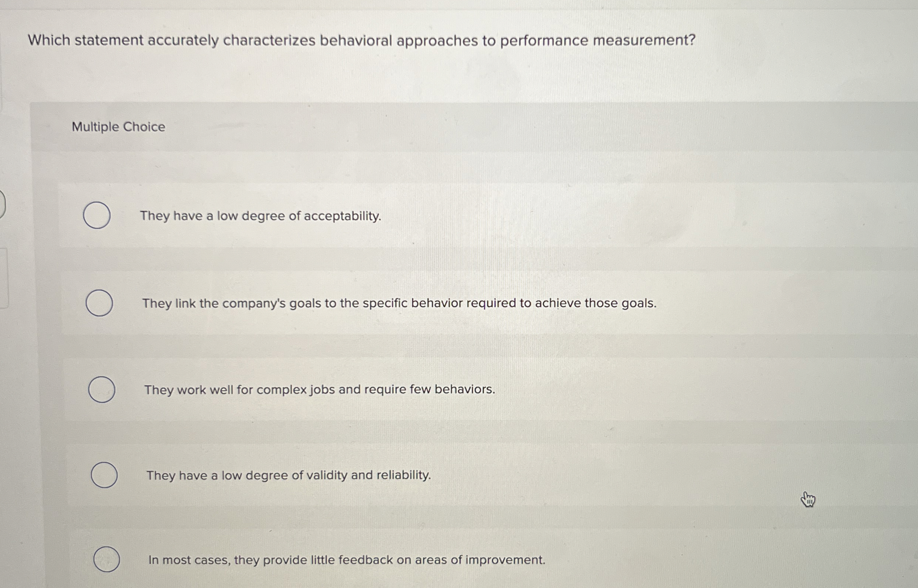The height and width of the screenshot is (588, 918).
Task: Click the complex jobs answer text
Action: (320, 390)
